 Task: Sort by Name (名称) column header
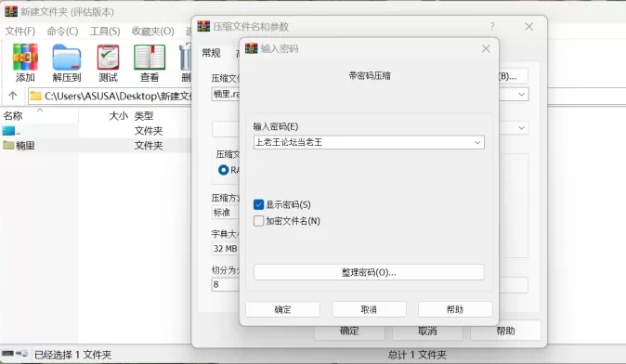point(13,116)
